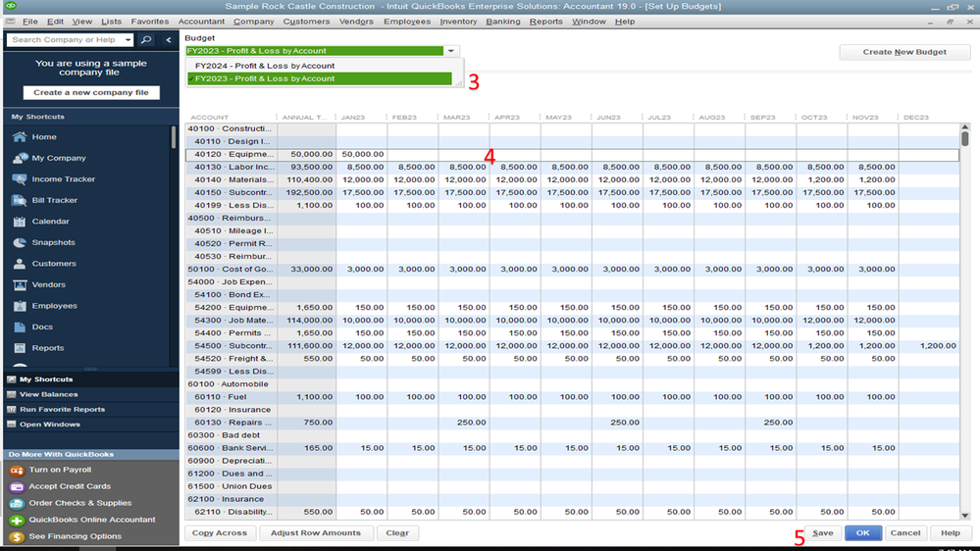Screen dimensions: 980x551
Task: Click the Save button
Action: (822, 533)
